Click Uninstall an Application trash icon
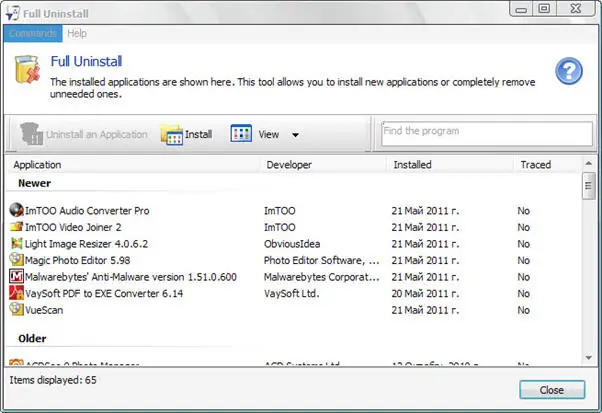The image size is (602, 413). coord(31,134)
